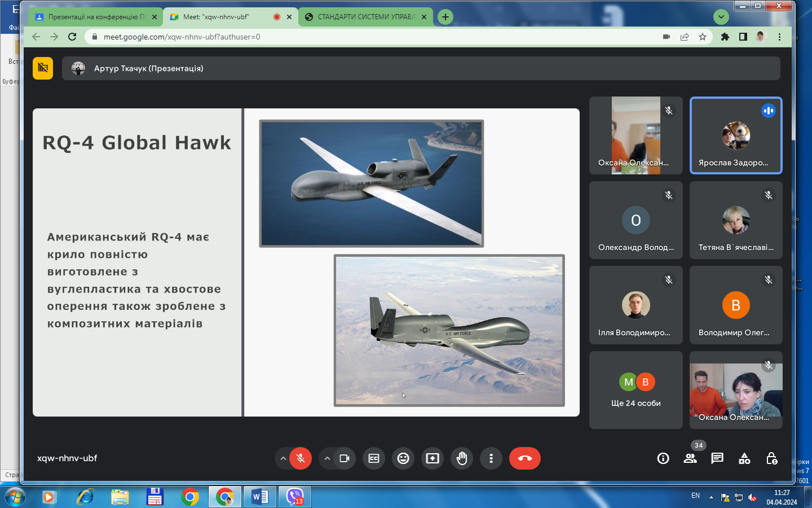Open the 'Ще 24 особи' participants tile

[x=636, y=390]
